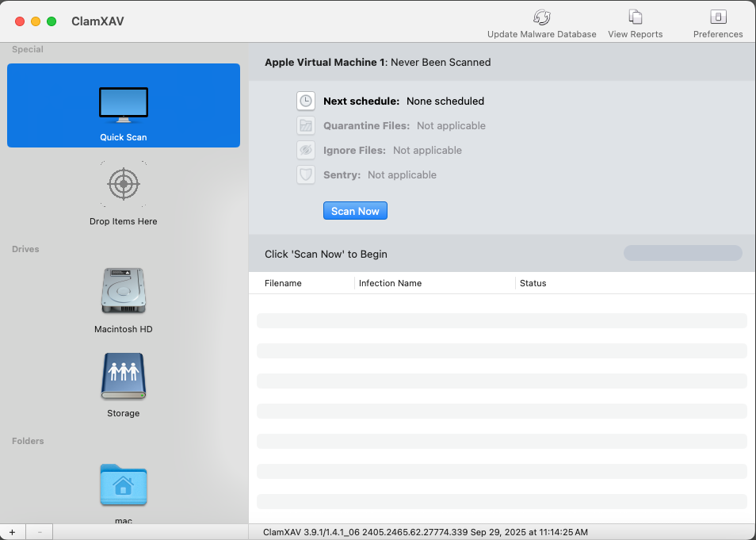Click the Sentry shield icon
The width and height of the screenshot is (756, 540).
306,175
